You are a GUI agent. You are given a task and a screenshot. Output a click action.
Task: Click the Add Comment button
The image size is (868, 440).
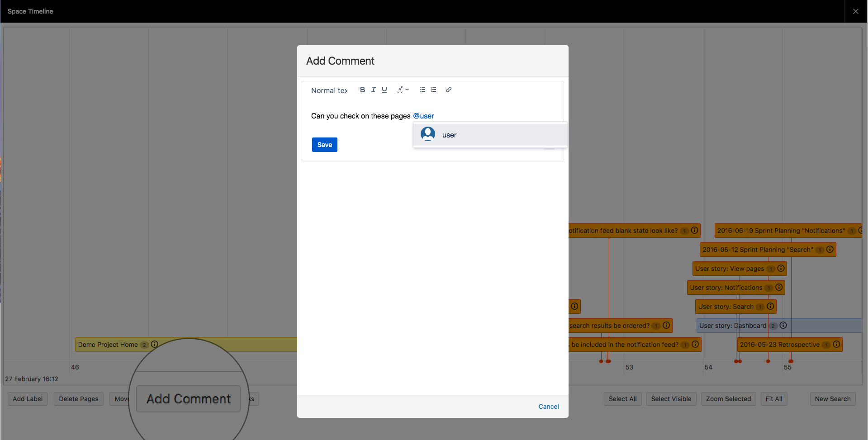pos(188,399)
